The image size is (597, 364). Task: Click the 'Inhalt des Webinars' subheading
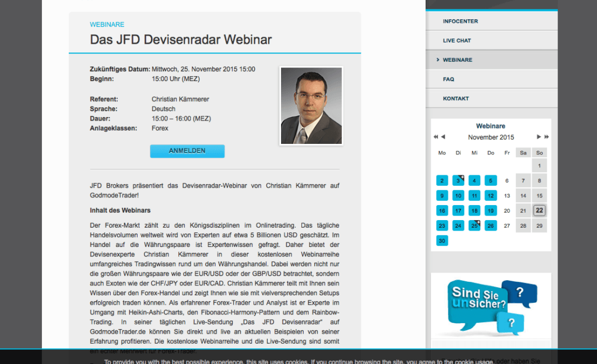(x=120, y=210)
